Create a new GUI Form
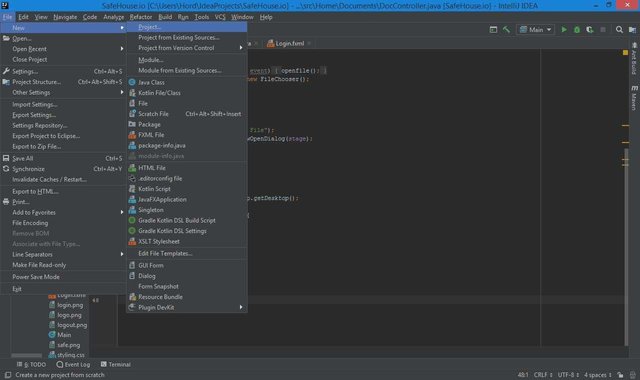Screen dimensions: 640x380 coord(187,265)
